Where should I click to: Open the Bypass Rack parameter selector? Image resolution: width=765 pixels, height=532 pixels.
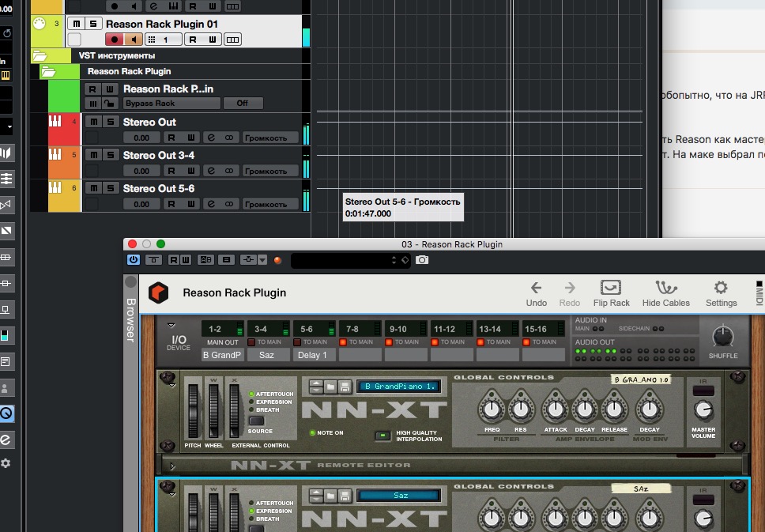pyautogui.click(x=171, y=104)
